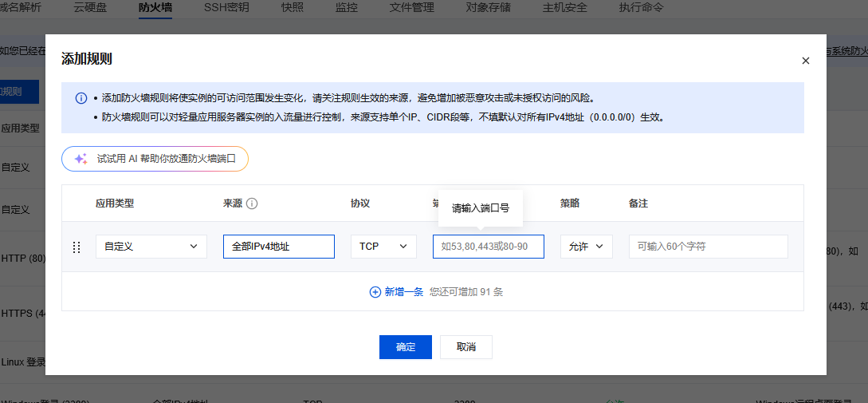Cancel with the 取消 button
868x403 pixels.
click(466, 347)
